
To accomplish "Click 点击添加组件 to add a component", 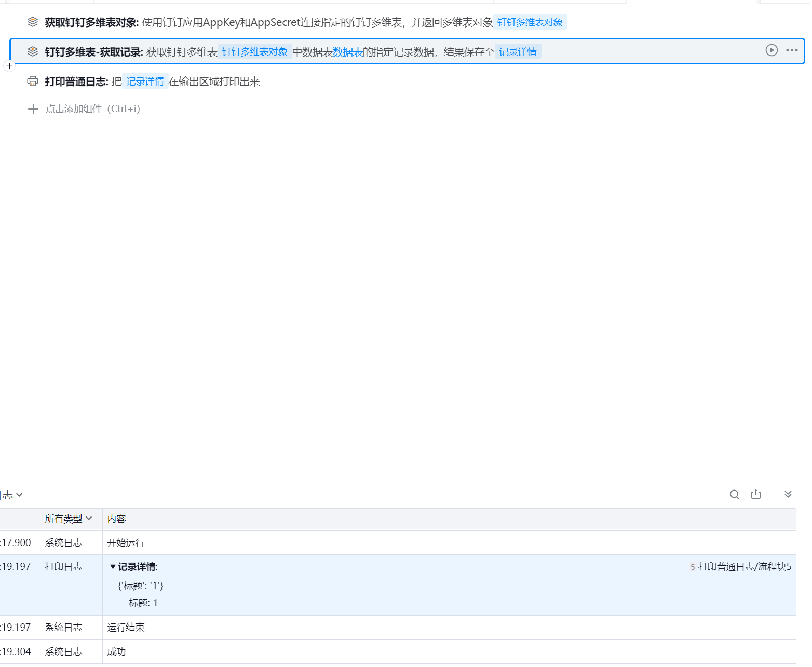I will [x=92, y=109].
